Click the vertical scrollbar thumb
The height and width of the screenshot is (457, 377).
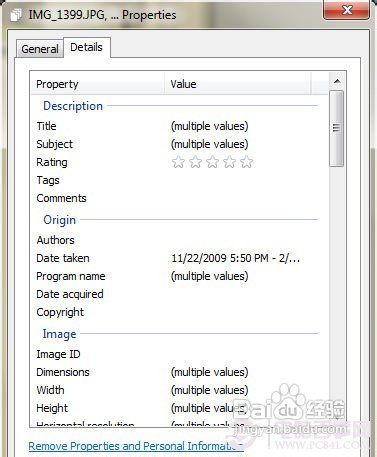coord(337,128)
